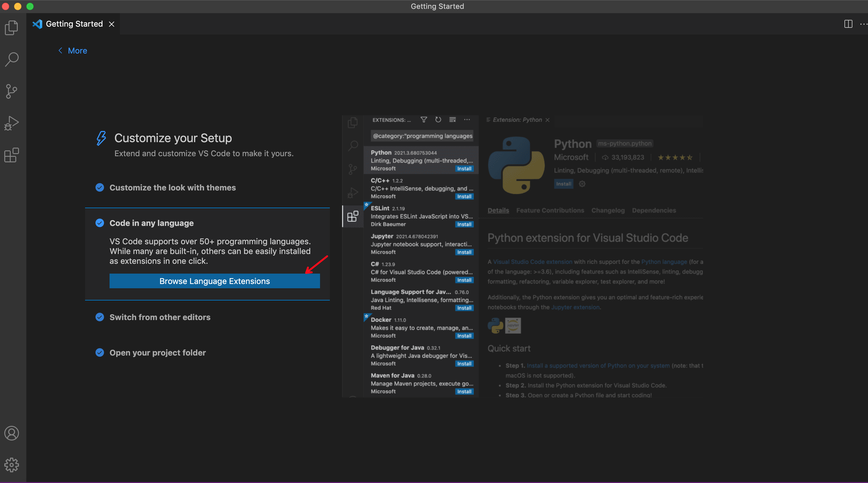
Task: Toggle check mark for Code in any language
Action: point(100,223)
